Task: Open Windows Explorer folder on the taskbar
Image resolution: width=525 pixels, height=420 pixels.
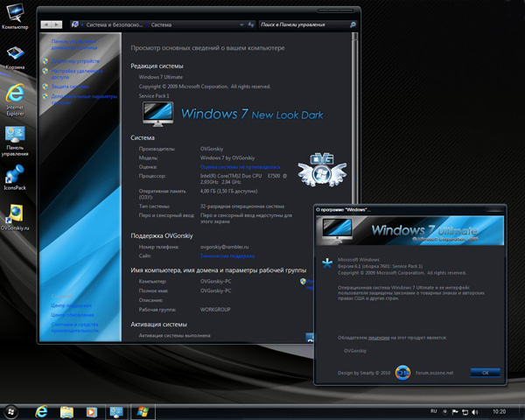Action: (65, 410)
